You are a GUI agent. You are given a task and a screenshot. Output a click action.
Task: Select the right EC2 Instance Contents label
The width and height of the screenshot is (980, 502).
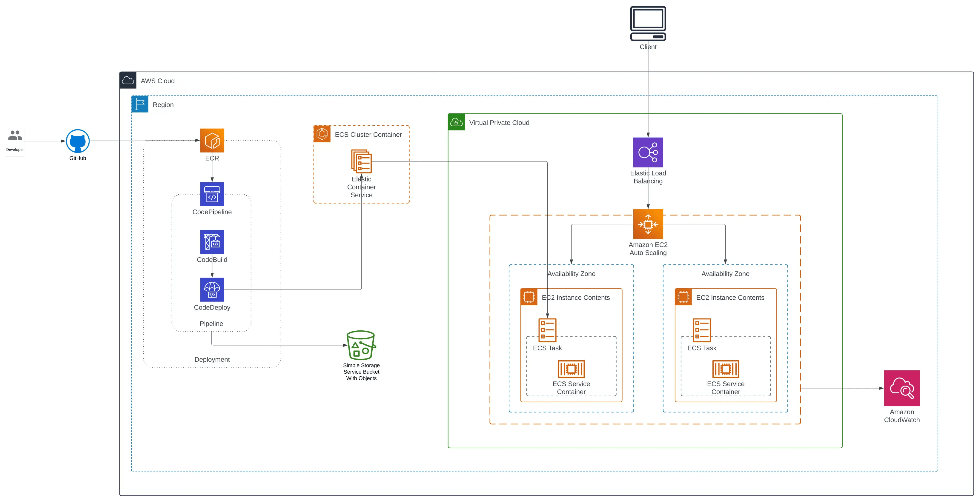coord(730,297)
